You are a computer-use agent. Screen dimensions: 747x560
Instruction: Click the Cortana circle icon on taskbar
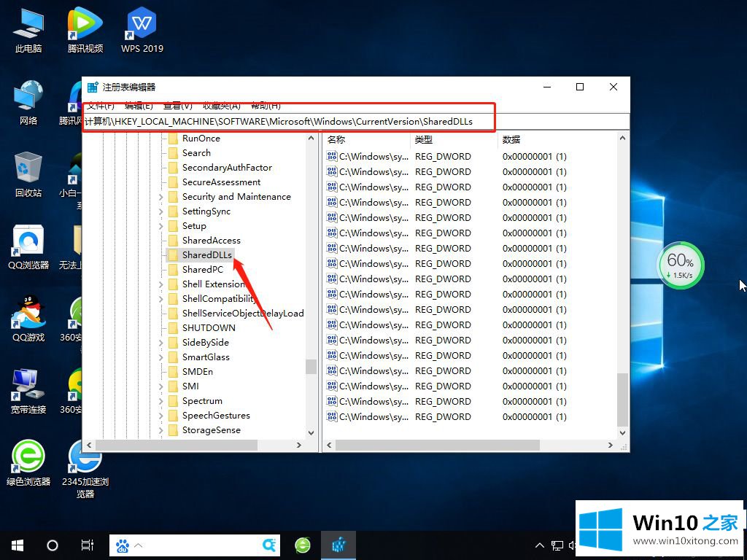(x=53, y=545)
